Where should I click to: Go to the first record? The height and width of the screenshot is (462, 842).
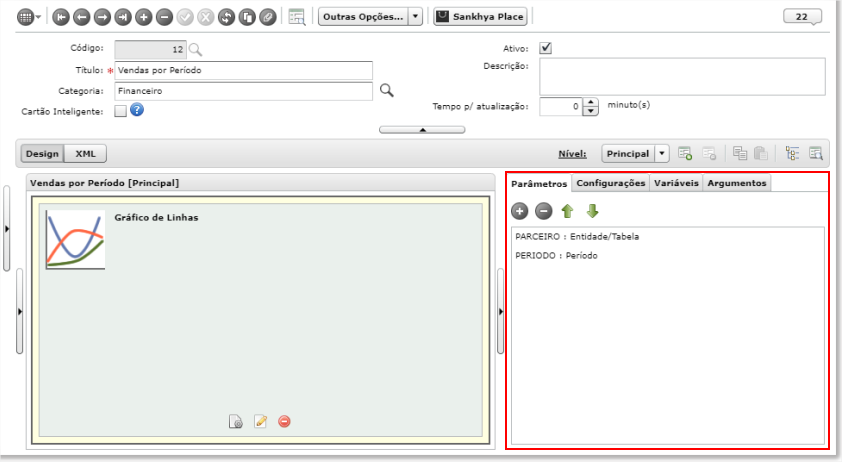[x=61, y=17]
